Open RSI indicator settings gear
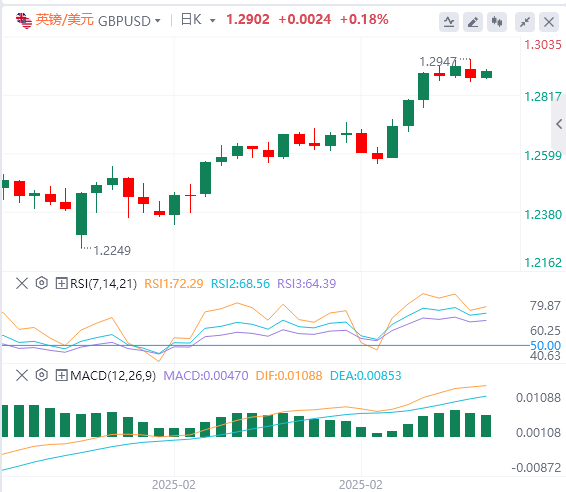This screenshot has width=566, height=492. (x=42, y=283)
